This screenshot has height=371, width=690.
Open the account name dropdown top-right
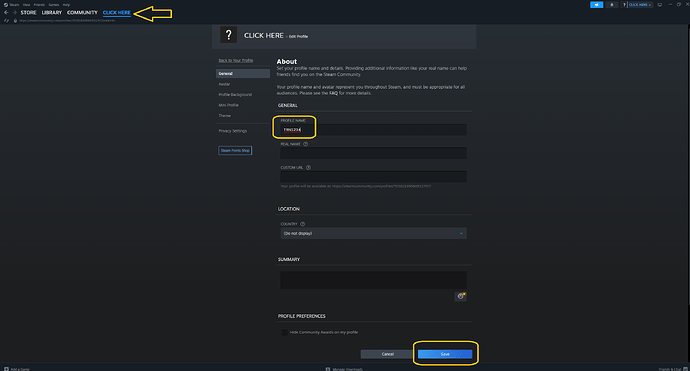point(640,4)
